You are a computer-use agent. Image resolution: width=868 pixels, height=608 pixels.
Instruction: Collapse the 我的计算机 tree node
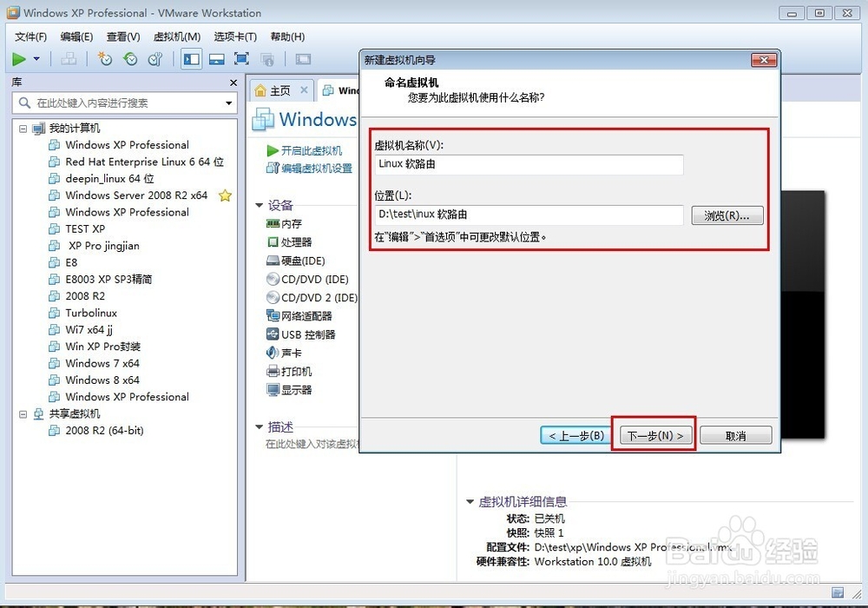click(x=23, y=129)
